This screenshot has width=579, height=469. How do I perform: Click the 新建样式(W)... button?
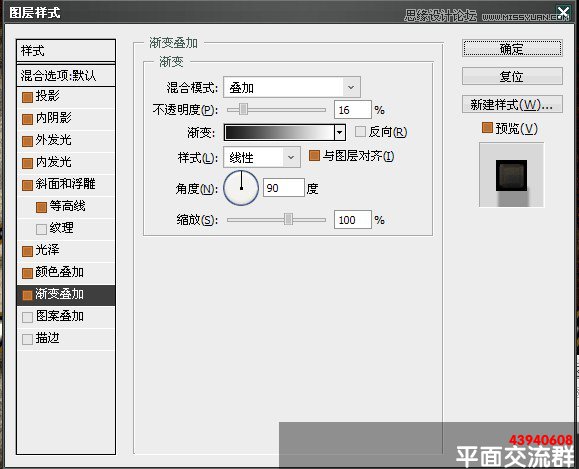[x=512, y=105]
